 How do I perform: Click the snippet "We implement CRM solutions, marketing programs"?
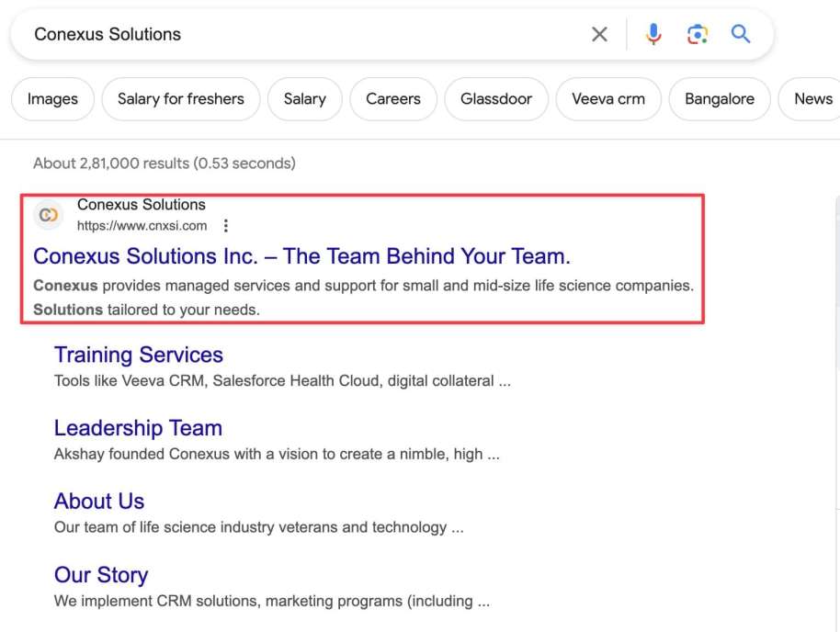pos(272,601)
